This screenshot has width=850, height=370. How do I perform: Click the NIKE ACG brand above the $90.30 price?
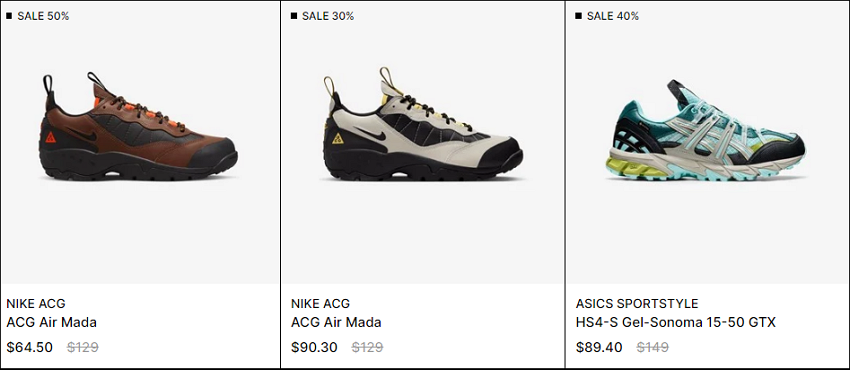320,303
